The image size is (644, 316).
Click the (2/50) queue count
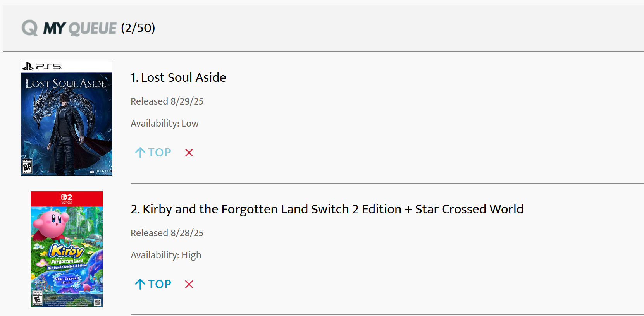[x=138, y=28]
